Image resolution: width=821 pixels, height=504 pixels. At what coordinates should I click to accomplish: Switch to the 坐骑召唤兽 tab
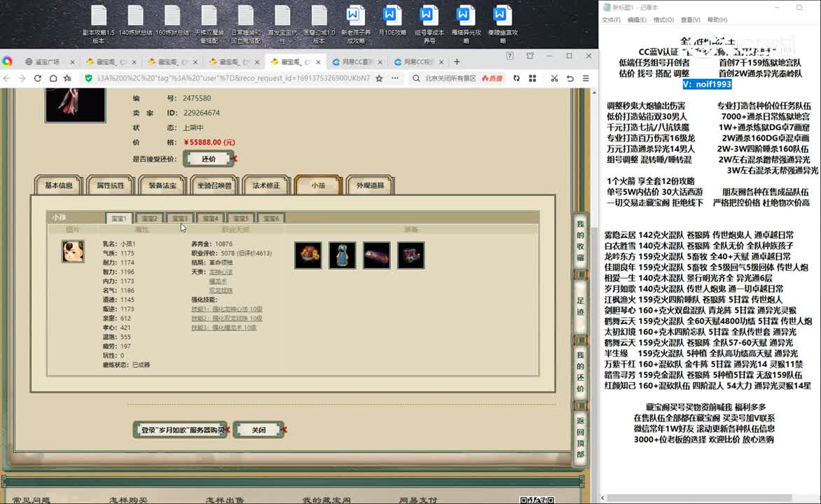tap(214, 185)
